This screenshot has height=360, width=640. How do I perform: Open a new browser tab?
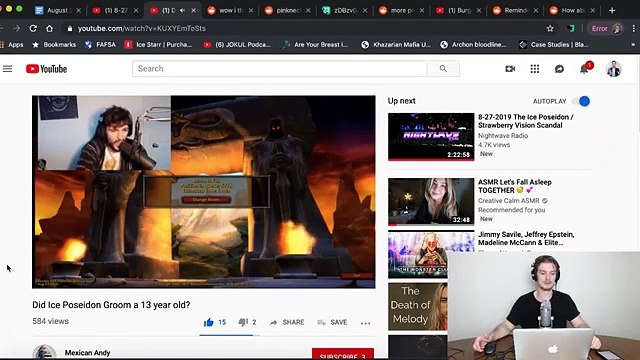point(612,10)
